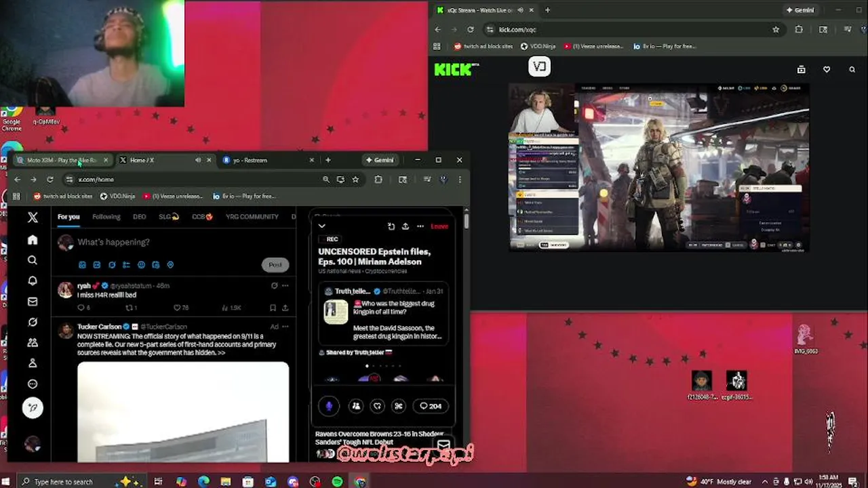This screenshot has height=488, width=868.
Task: Open Space three-dot more menu
Action: (420, 226)
